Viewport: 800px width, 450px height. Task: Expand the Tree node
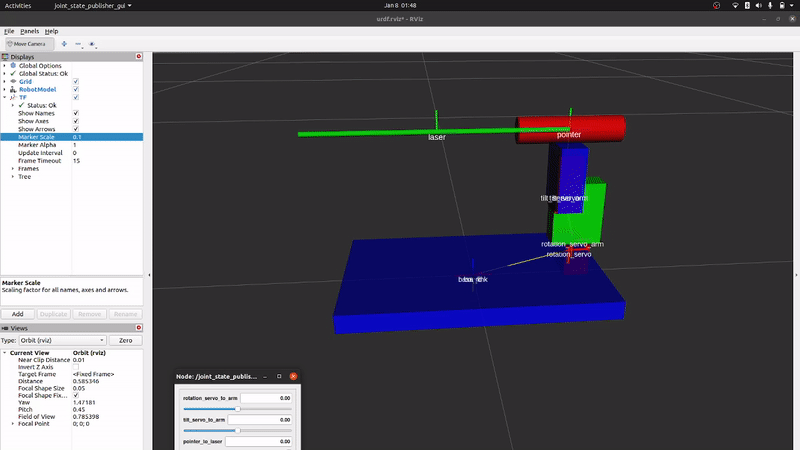pyautogui.click(x=13, y=177)
